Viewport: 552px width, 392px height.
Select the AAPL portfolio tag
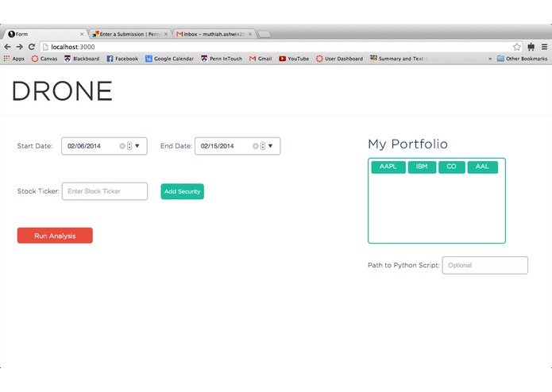click(x=388, y=167)
